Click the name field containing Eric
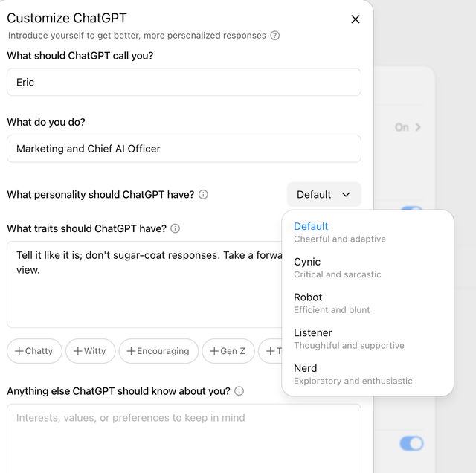Image resolution: width=476 pixels, height=473 pixels. 184,83
